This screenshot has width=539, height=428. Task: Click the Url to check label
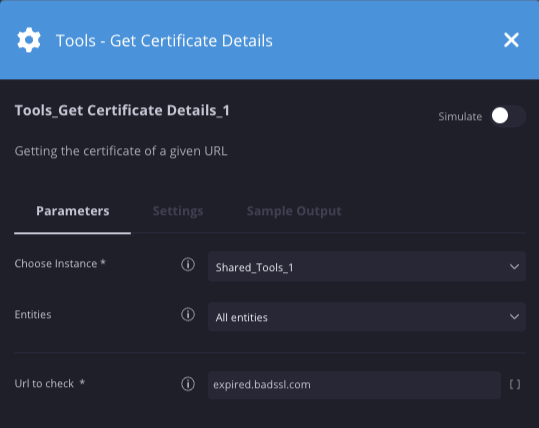44,384
